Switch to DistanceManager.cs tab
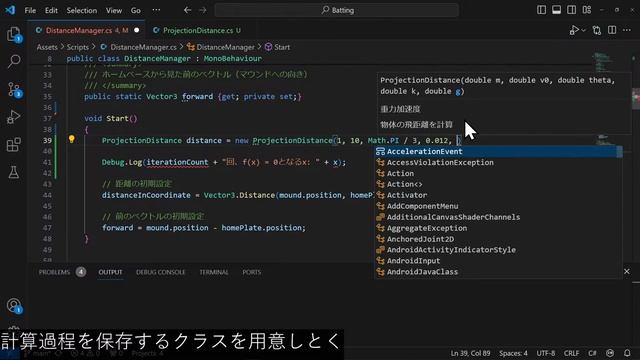Viewport: 640px width, 360px height. [87, 30]
